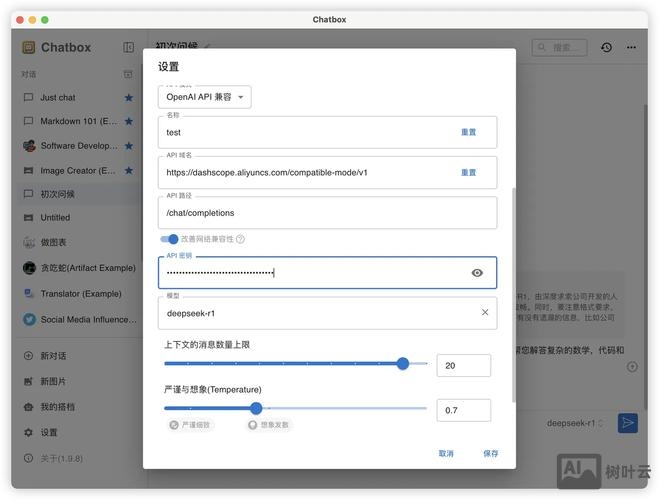This screenshot has width=659, height=500.
Task: Toggle the 改善网络兼容性 switch
Action: pyautogui.click(x=169, y=239)
